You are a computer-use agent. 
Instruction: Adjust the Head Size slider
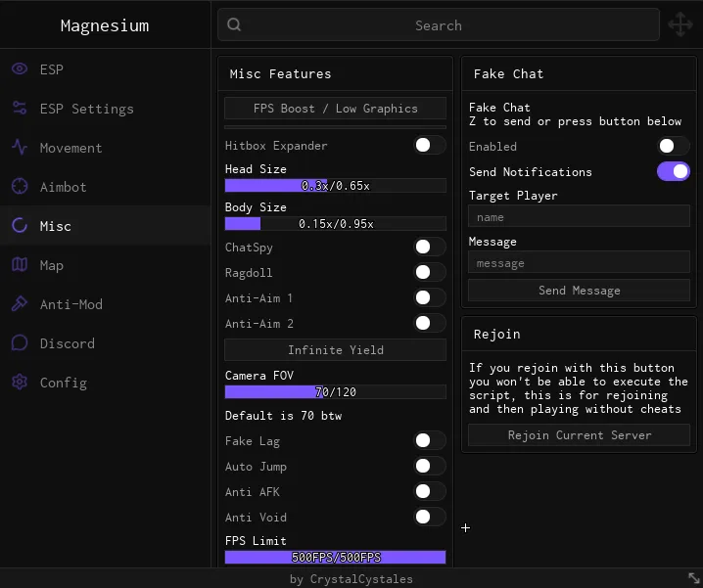pos(336,186)
